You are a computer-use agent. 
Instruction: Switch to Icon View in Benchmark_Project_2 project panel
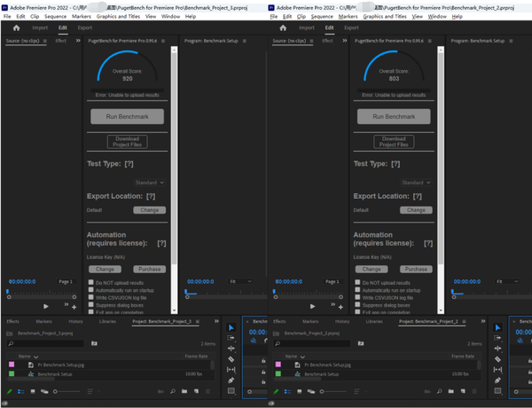[300, 391]
